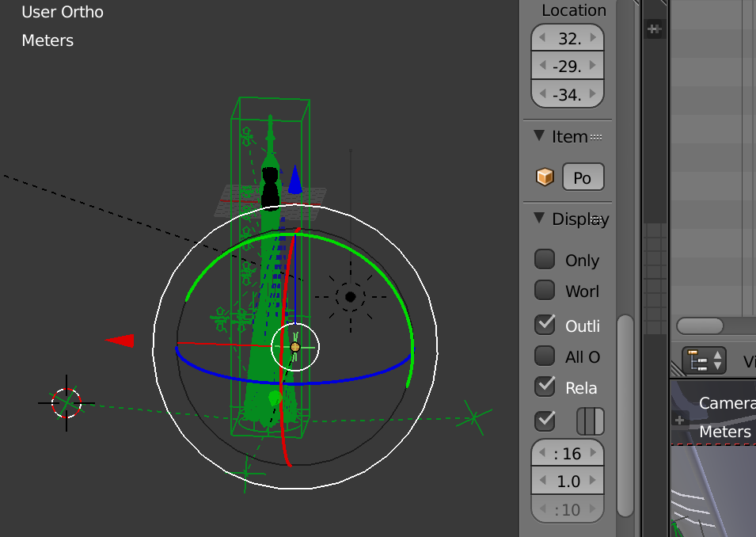Click the manipulator center circle

coord(294,347)
